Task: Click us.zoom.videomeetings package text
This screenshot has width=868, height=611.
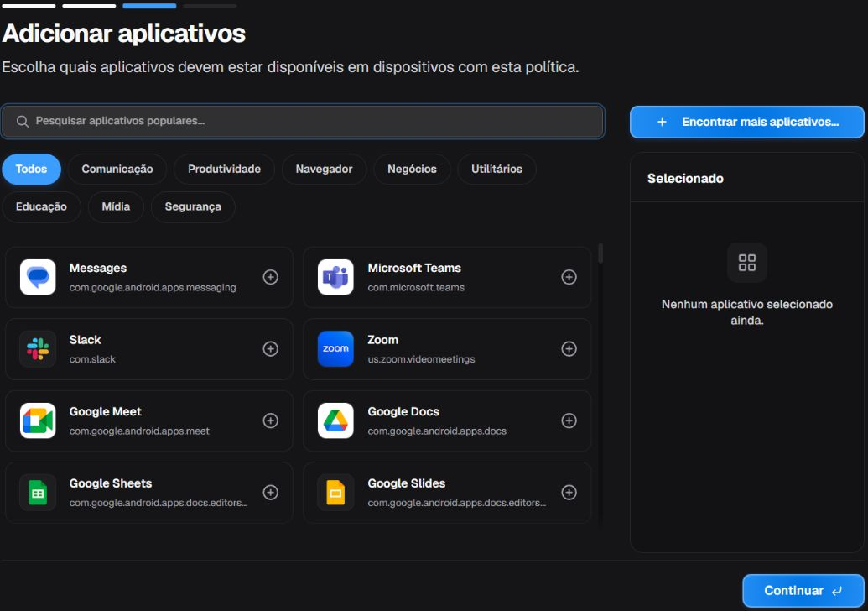Action: click(421, 359)
